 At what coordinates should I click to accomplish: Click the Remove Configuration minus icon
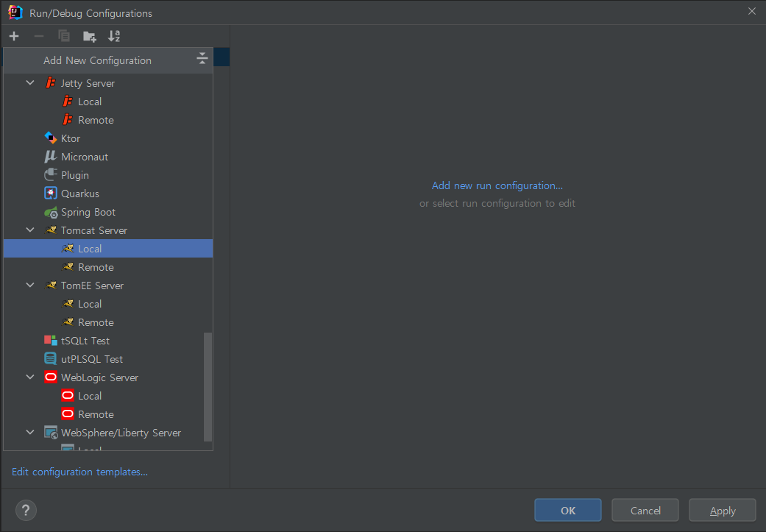[x=39, y=36]
